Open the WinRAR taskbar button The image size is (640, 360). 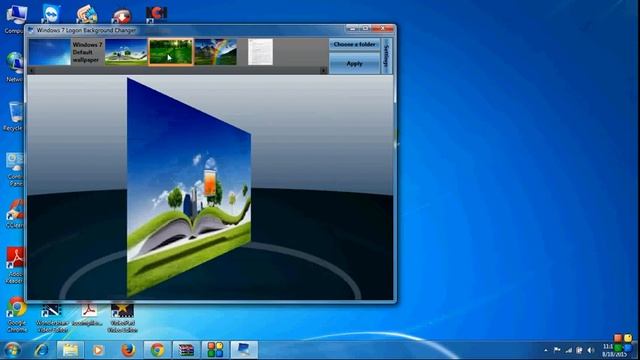(x=186, y=350)
